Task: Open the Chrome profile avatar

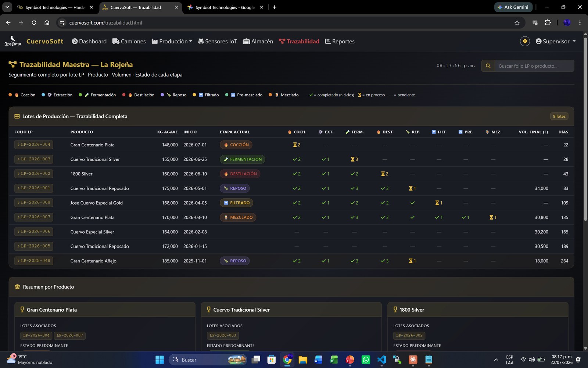Action: pos(567,22)
